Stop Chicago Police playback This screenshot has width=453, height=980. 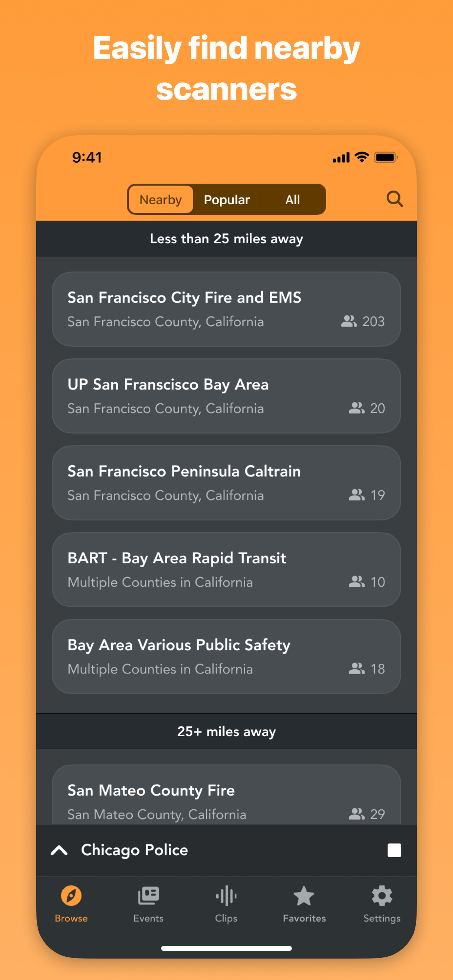click(394, 850)
